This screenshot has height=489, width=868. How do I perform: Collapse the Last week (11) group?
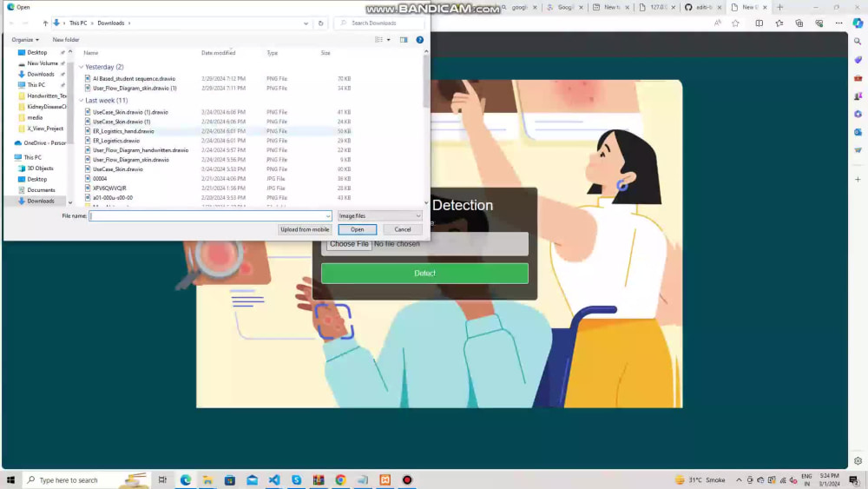point(82,100)
